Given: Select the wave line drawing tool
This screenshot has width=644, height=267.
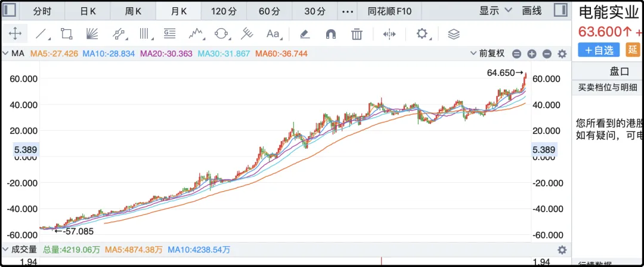Looking at the screenshot, I should (x=196, y=34).
